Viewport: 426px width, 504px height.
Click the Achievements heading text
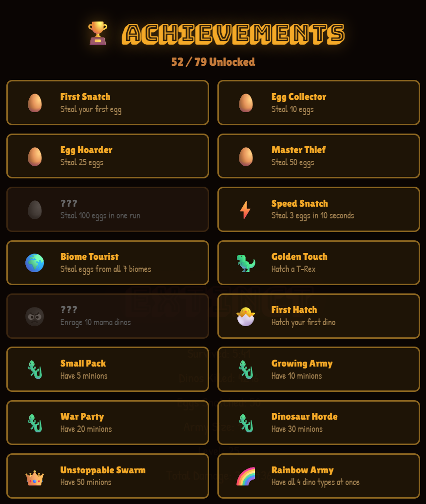(x=234, y=34)
